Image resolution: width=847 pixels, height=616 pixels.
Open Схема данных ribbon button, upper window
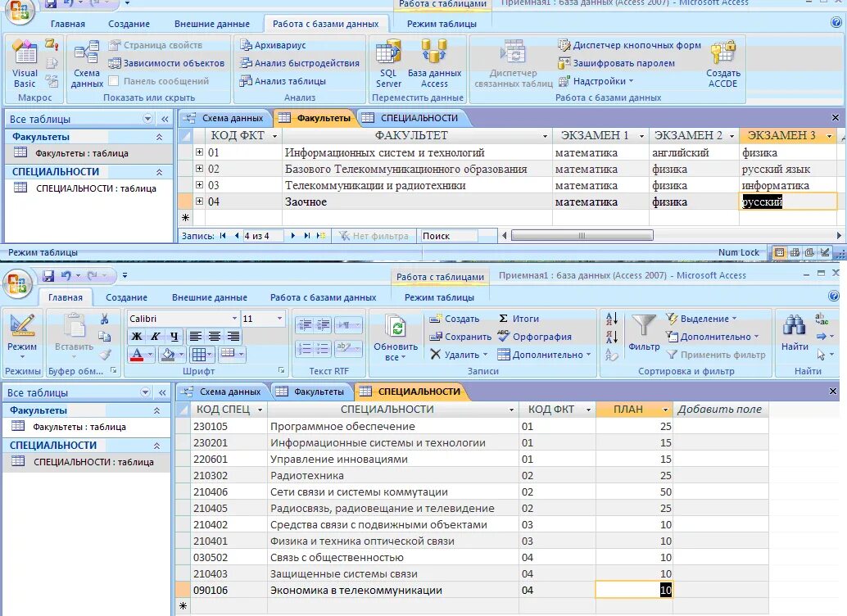point(87,64)
